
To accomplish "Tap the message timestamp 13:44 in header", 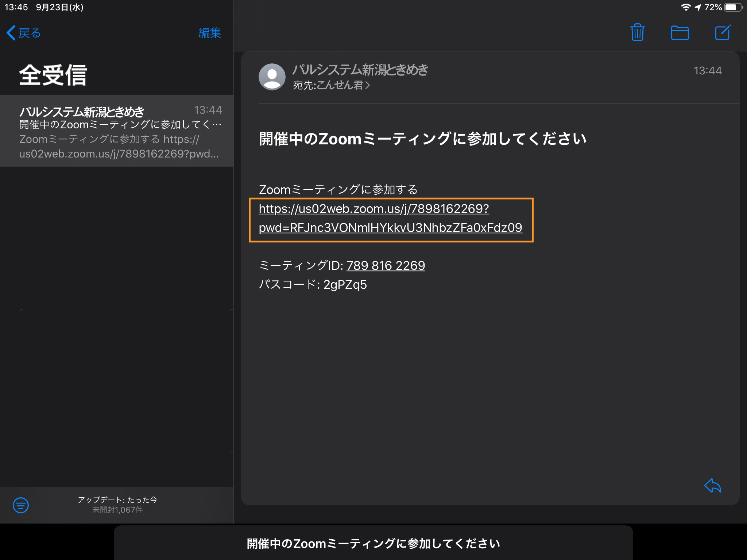I will 708,71.
